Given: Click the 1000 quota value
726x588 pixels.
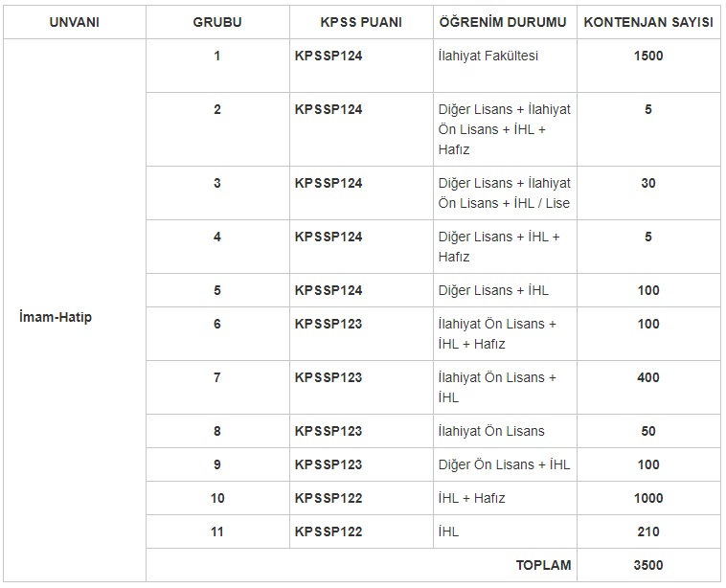Looking at the screenshot, I should pos(648,498).
